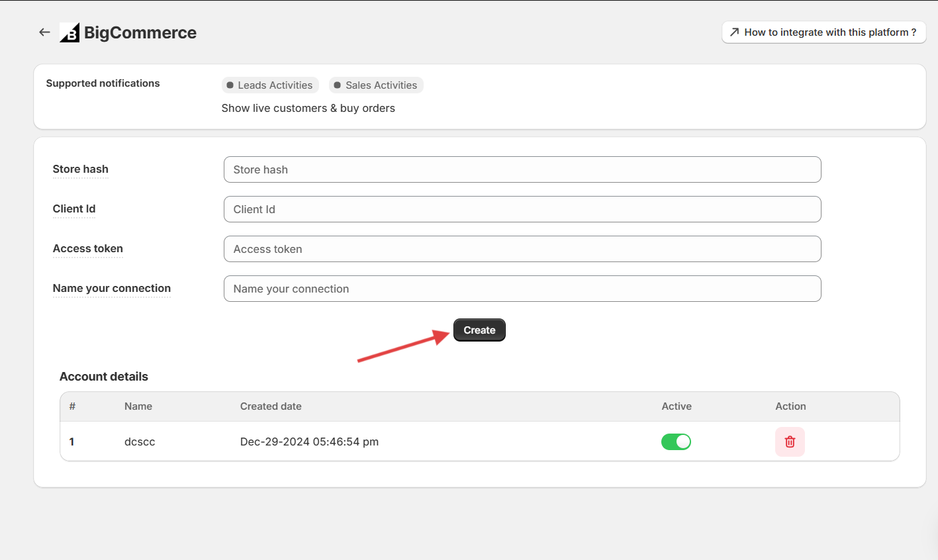
Task: Click the Create button
Action: pos(479,330)
